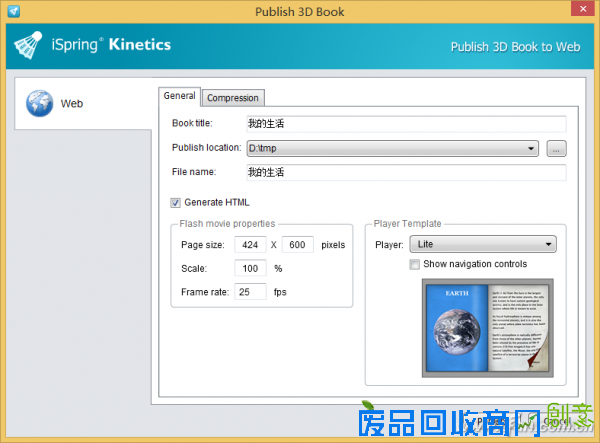Viewport: 600px width, 443px height.
Task: Open the Player template dropdown
Action: 483,245
